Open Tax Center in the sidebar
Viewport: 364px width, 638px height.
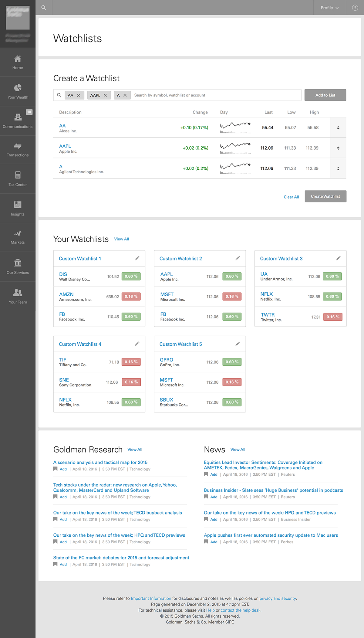pyautogui.click(x=18, y=179)
